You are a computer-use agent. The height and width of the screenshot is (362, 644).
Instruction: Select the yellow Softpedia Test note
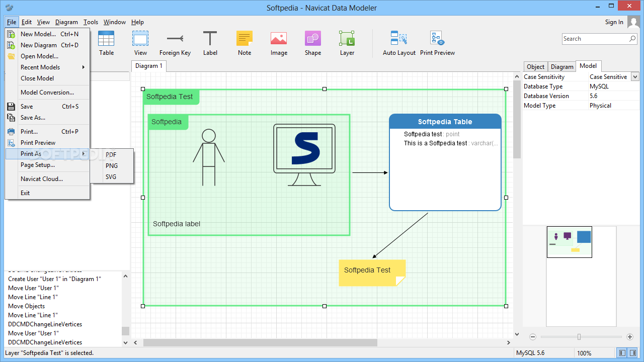coord(372,273)
